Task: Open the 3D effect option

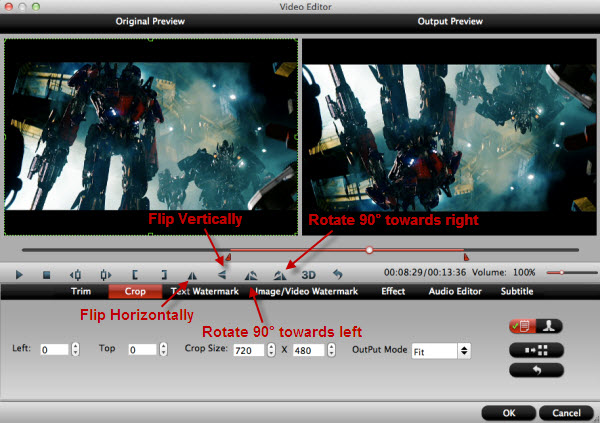Action: point(308,275)
